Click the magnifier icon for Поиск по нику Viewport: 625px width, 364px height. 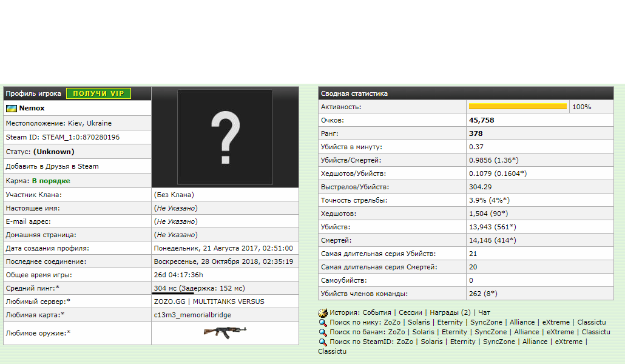point(323,322)
